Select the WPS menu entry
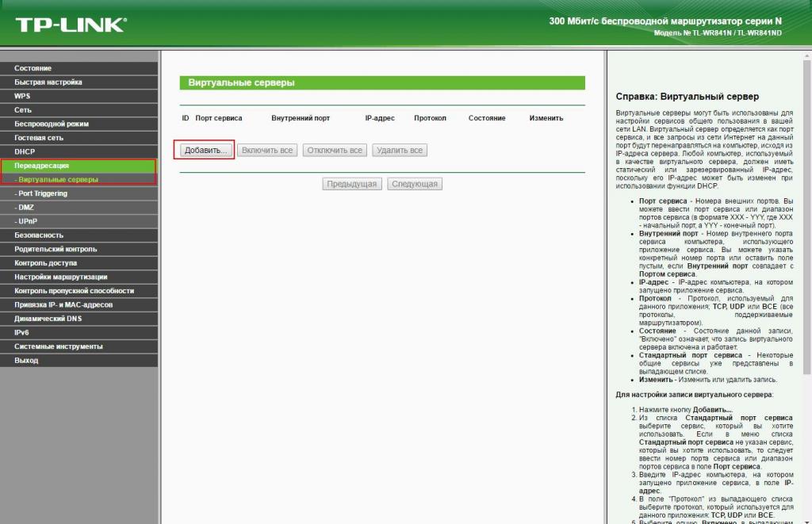 [x=79, y=96]
